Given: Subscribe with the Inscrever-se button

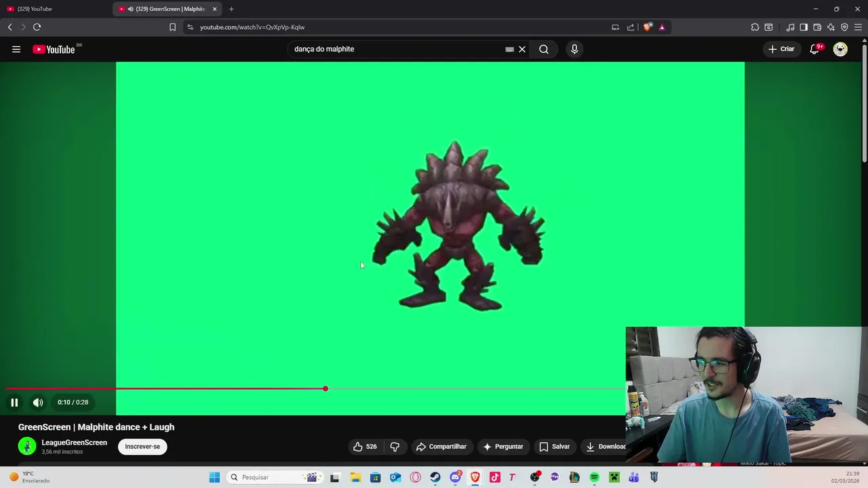Looking at the screenshot, I should [142, 447].
